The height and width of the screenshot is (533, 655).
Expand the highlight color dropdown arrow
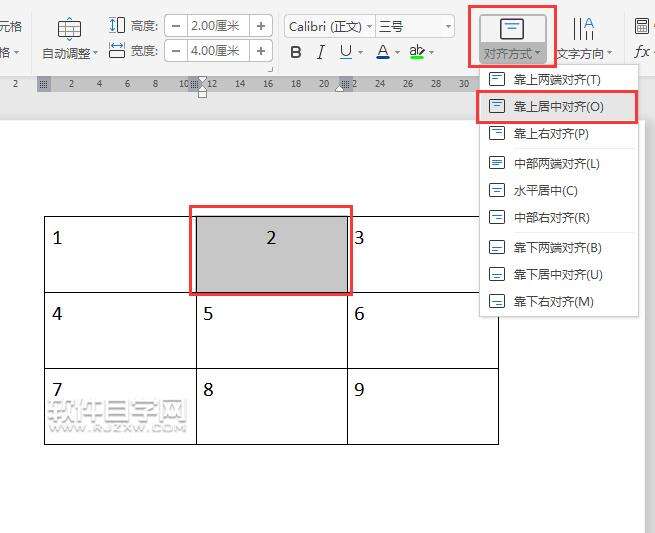coord(432,53)
